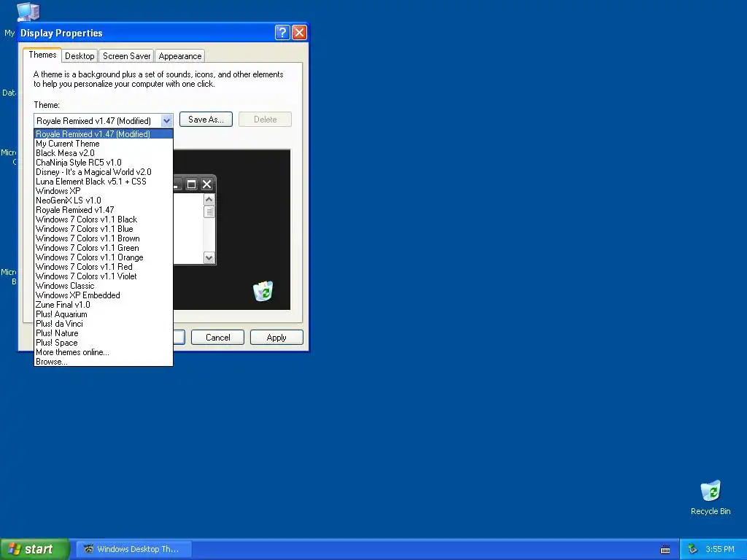Click the preview window's close icon

tap(206, 184)
